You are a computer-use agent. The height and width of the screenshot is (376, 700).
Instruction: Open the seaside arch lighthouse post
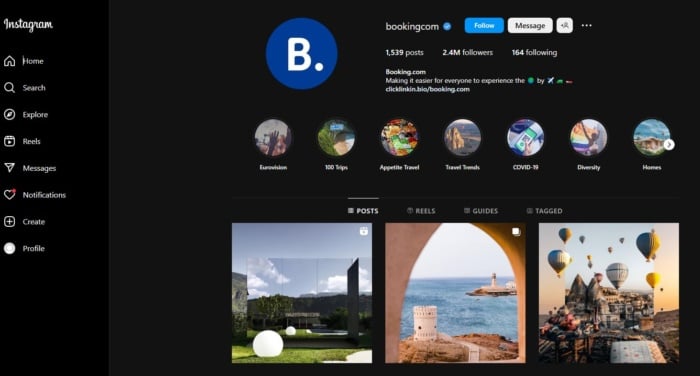(x=455, y=293)
